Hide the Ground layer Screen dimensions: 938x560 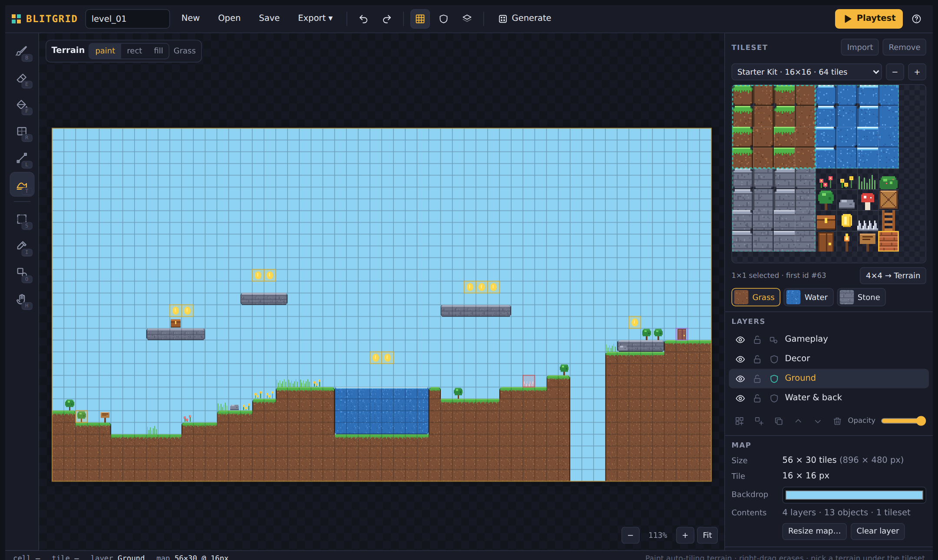740,379
